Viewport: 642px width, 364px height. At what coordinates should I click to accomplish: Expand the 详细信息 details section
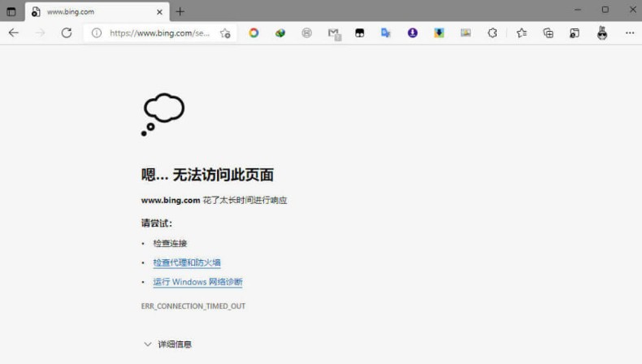pyautogui.click(x=168, y=344)
